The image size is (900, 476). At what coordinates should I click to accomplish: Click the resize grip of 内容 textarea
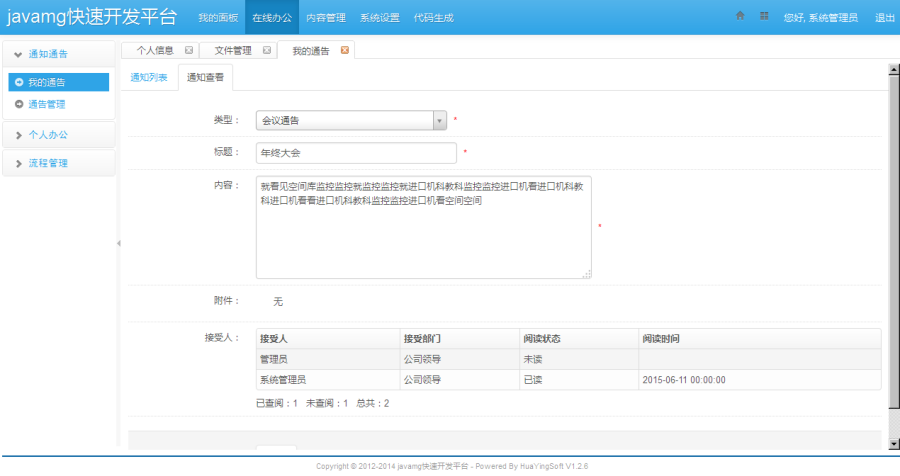click(587, 274)
